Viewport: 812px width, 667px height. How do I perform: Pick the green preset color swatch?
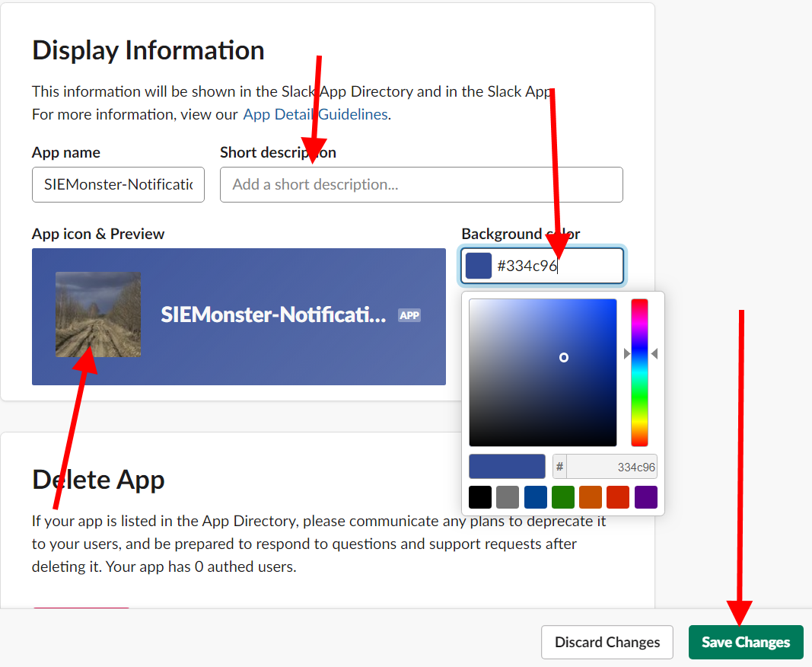click(563, 497)
